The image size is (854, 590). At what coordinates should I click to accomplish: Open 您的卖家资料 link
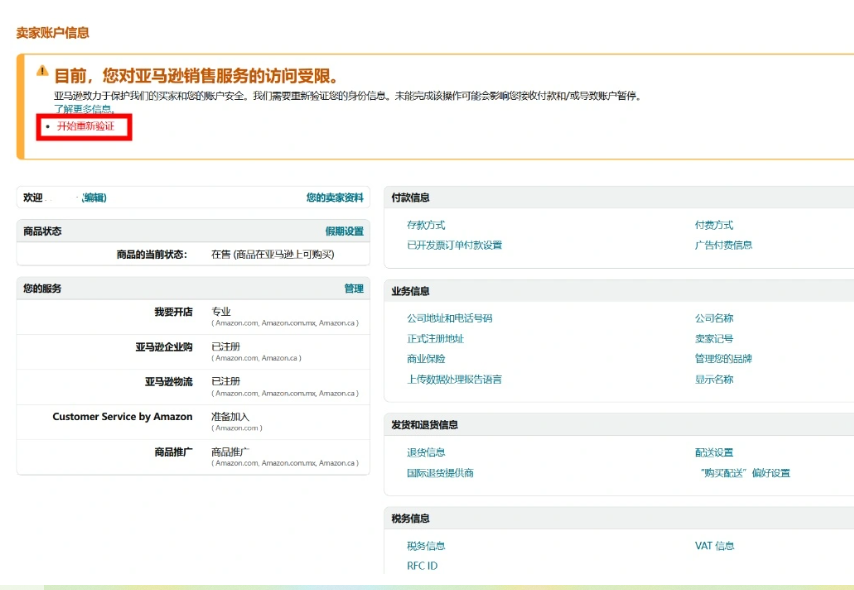click(x=334, y=198)
